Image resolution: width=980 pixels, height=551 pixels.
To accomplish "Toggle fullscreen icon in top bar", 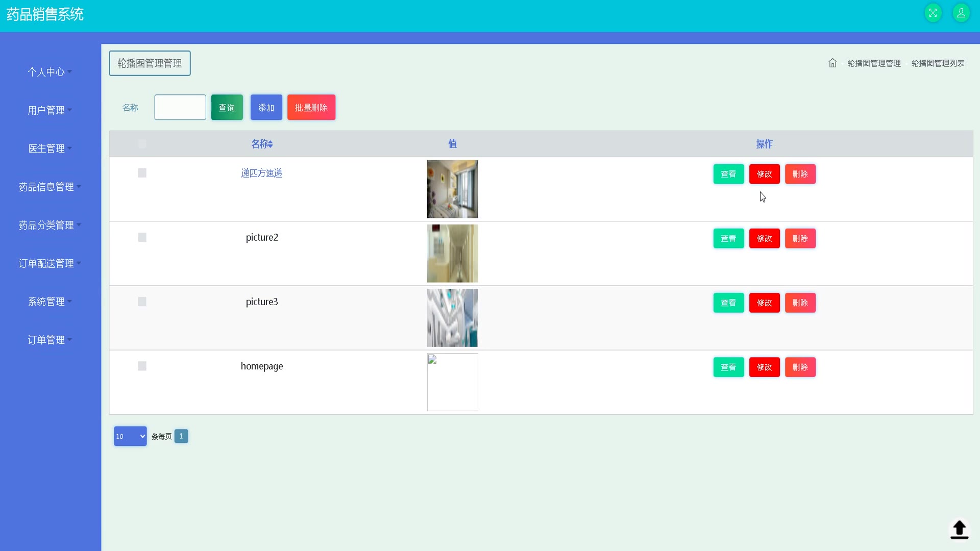I will tap(933, 13).
